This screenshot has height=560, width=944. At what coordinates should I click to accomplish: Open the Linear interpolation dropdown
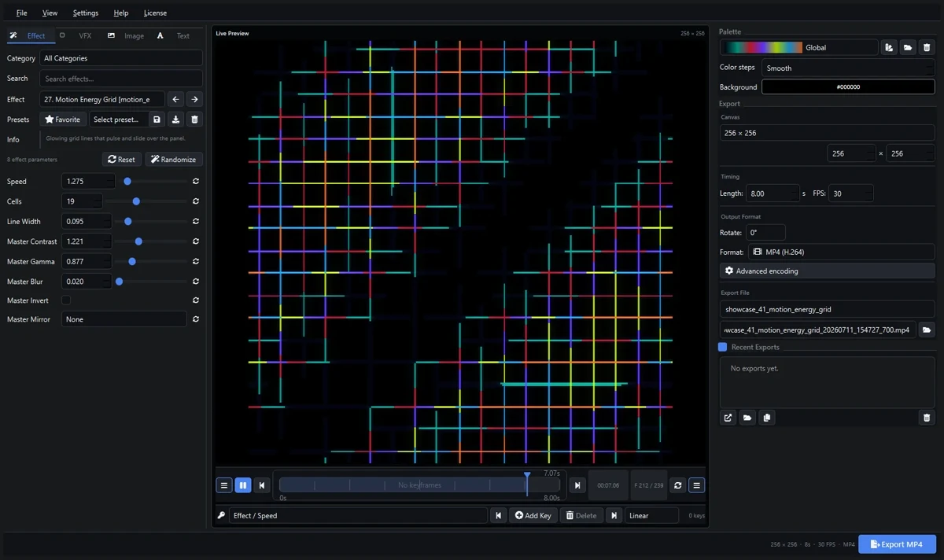[652, 516]
